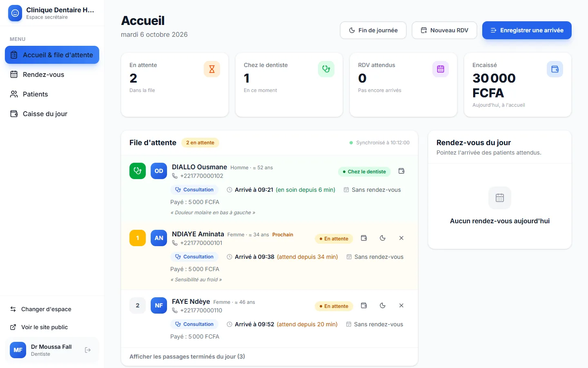Click phone number +221770000101
Screen dimensions: 588x368
click(201, 243)
